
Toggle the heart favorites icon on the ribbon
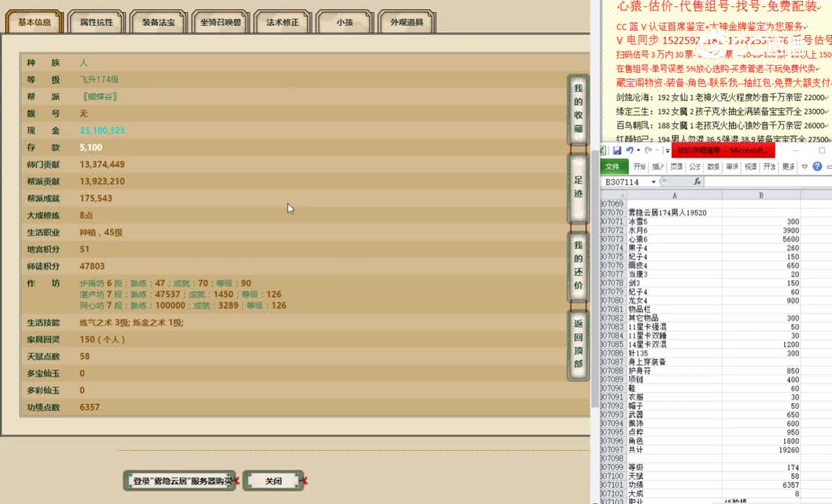pos(805,167)
